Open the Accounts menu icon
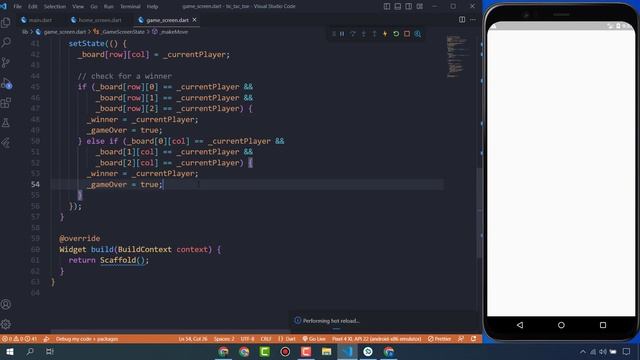 (x=6, y=304)
